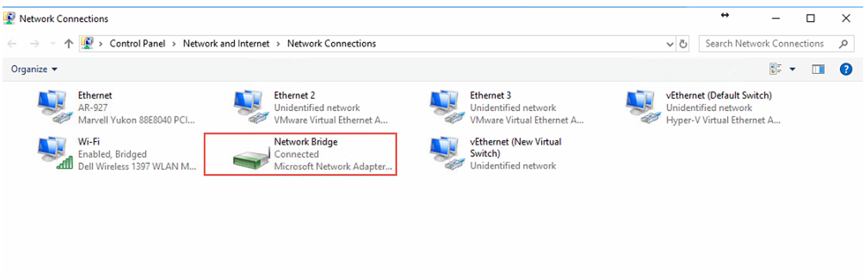Expand the address bar history dropdown
Image resolution: width=868 pixels, height=279 pixels.
point(670,44)
